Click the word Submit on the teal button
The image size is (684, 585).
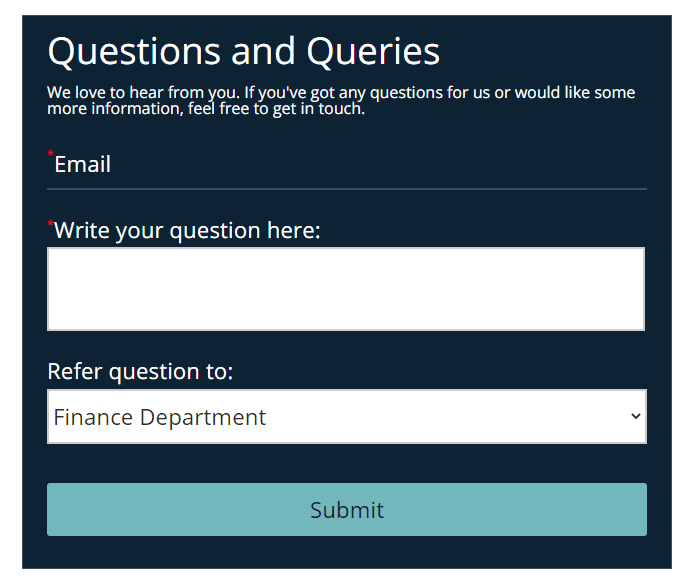coord(347,510)
